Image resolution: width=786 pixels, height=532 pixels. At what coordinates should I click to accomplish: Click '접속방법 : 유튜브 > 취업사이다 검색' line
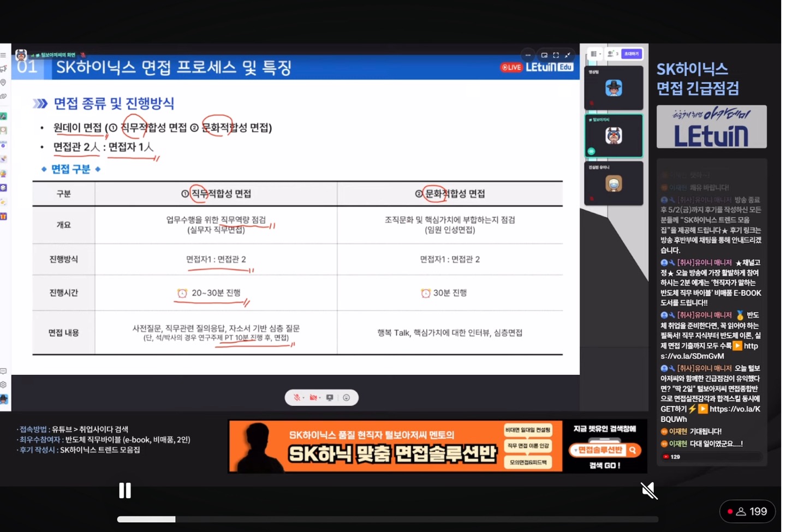(73, 429)
